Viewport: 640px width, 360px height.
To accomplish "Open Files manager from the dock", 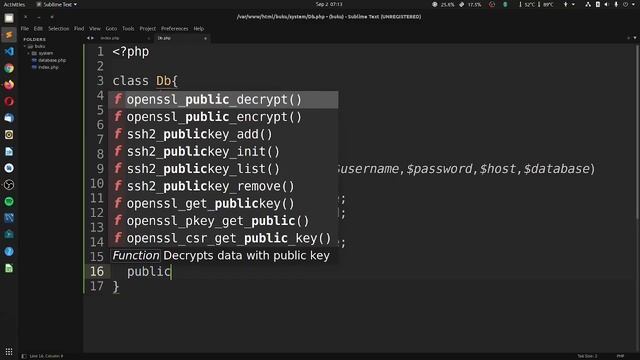I will click(x=9, y=18).
